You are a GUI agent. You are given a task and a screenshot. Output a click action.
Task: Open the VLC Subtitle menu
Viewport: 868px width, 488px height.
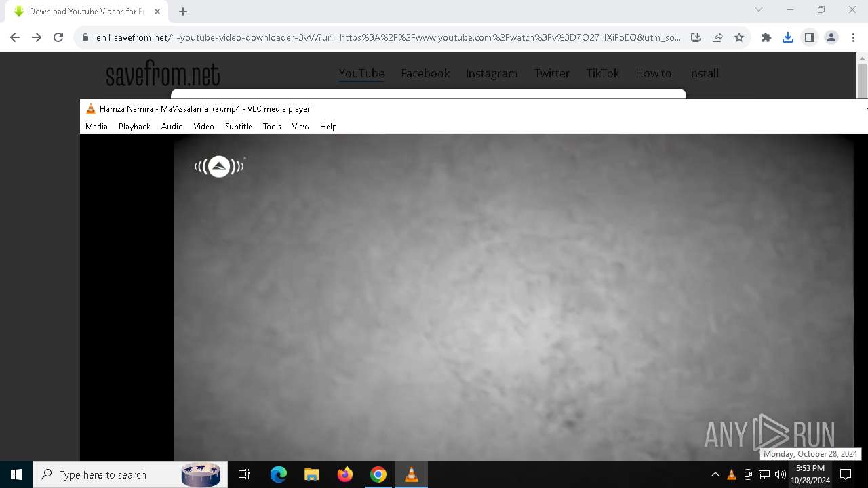click(238, 127)
